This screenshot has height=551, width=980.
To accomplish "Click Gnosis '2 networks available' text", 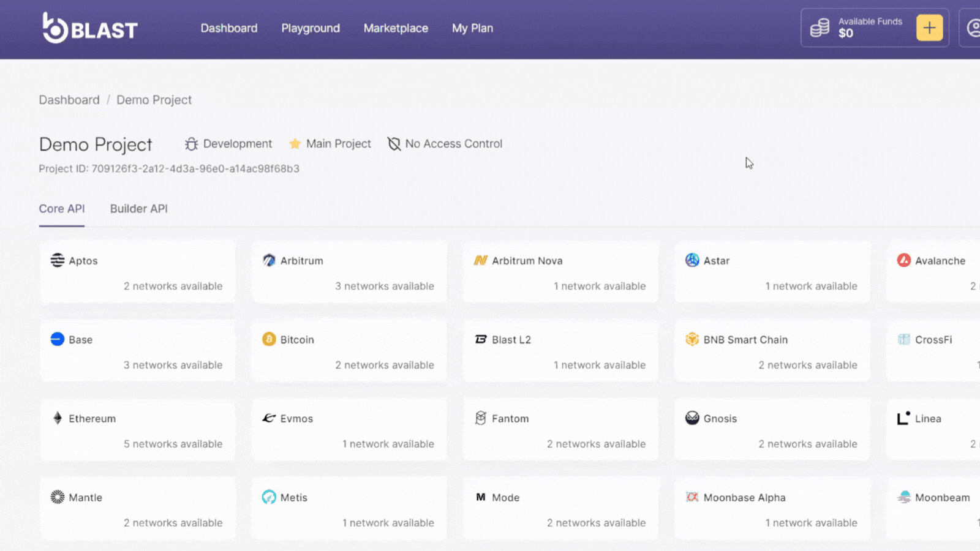I will coord(808,444).
